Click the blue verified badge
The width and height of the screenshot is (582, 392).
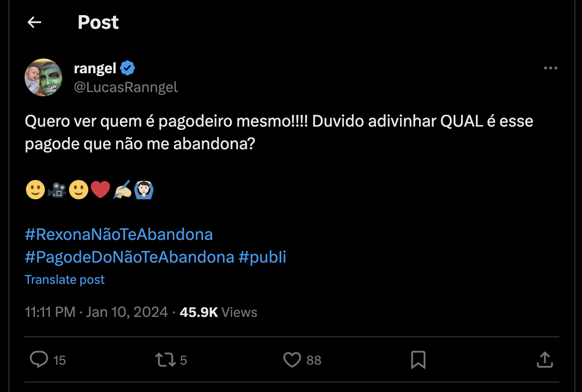click(127, 68)
